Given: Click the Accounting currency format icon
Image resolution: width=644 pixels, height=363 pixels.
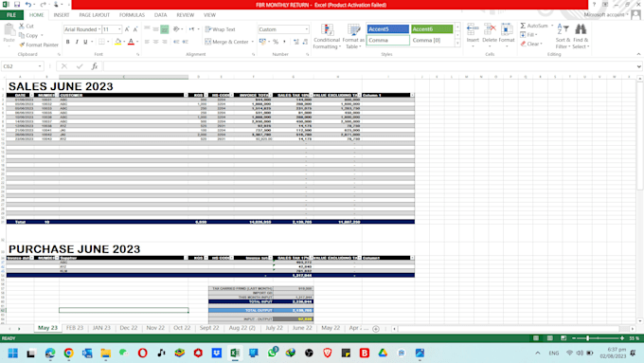Looking at the screenshot, I should click(x=262, y=42).
